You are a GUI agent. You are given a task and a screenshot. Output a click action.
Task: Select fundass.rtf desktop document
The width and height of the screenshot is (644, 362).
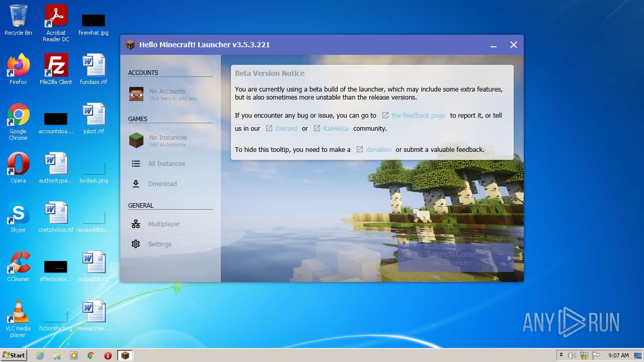click(94, 69)
